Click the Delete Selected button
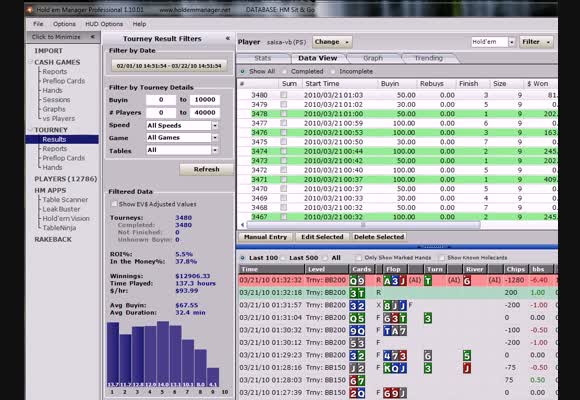Screen dimensions: 580x400 point(379,237)
